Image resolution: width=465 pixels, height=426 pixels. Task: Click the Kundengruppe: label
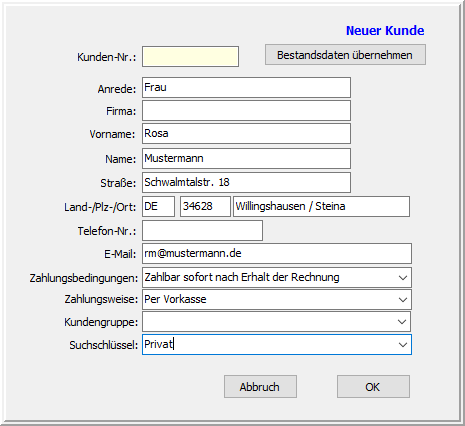tap(101, 322)
